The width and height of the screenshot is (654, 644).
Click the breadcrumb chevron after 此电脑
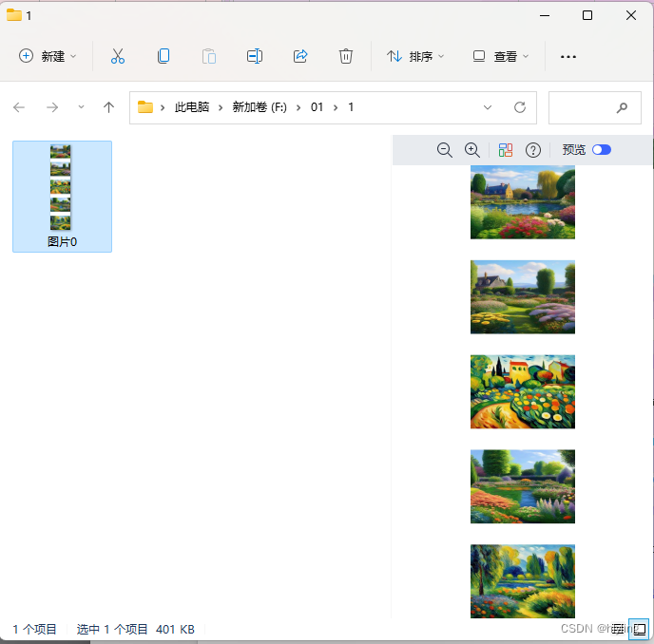[221, 107]
